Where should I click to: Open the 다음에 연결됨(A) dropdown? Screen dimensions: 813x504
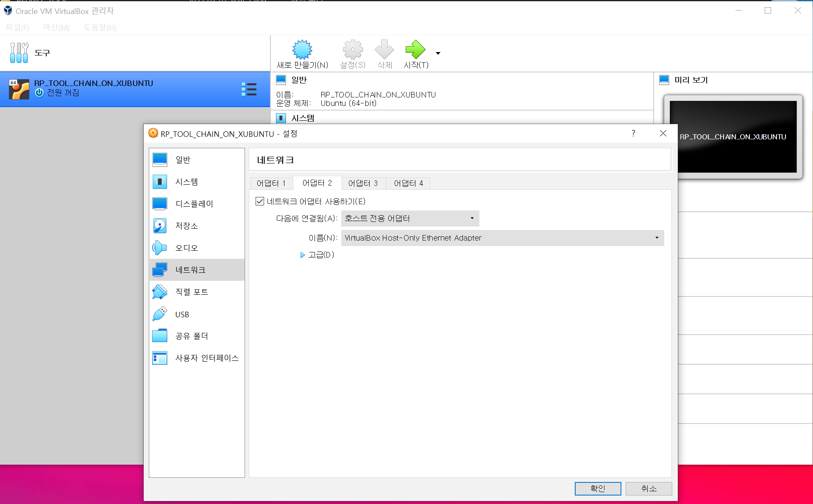(410, 219)
